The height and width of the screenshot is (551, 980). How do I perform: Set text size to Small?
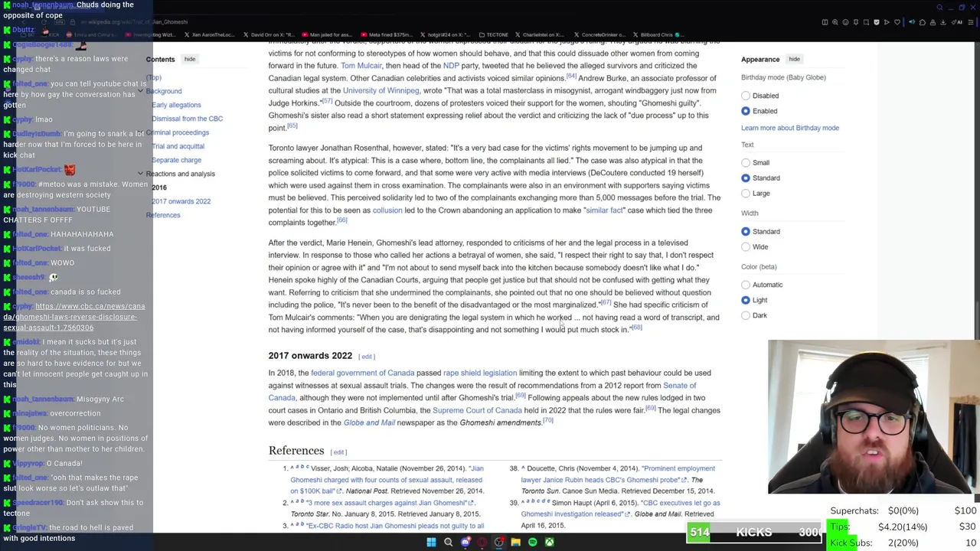pos(746,162)
